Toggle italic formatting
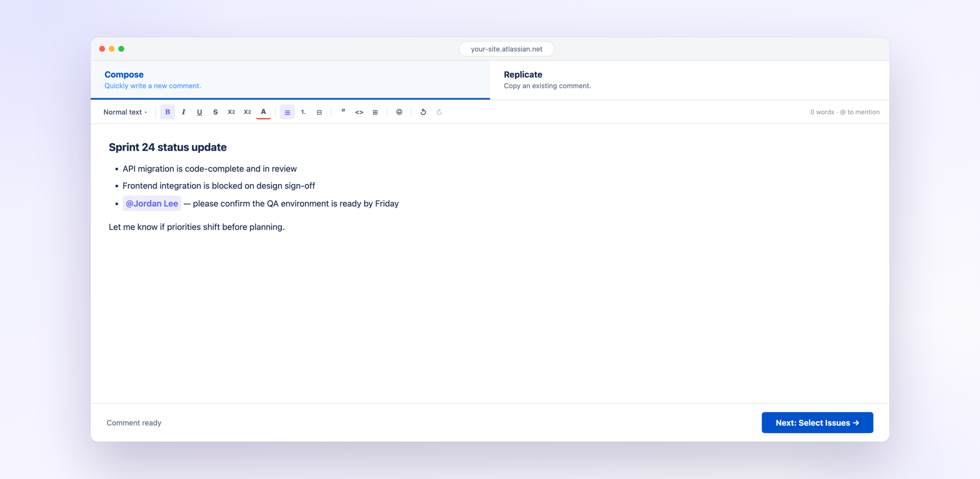The height and width of the screenshot is (479, 980). pyautogui.click(x=183, y=112)
